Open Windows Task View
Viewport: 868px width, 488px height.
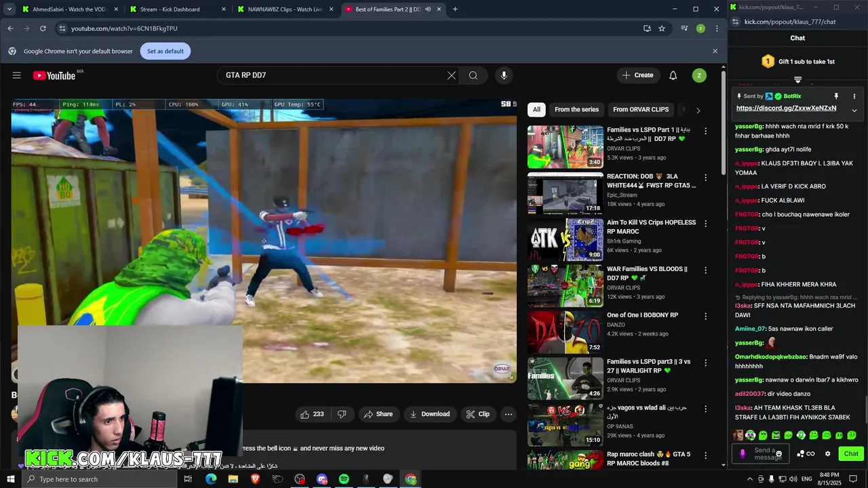click(189, 479)
